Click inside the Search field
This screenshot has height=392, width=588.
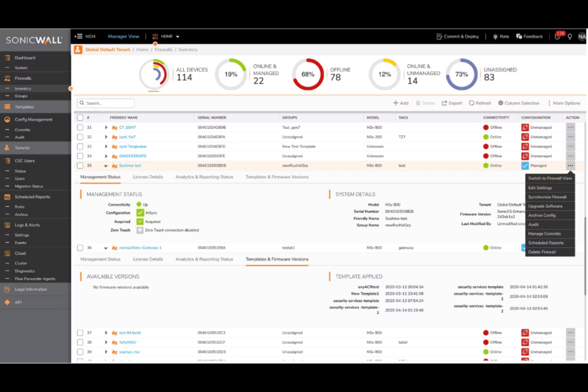point(106,103)
